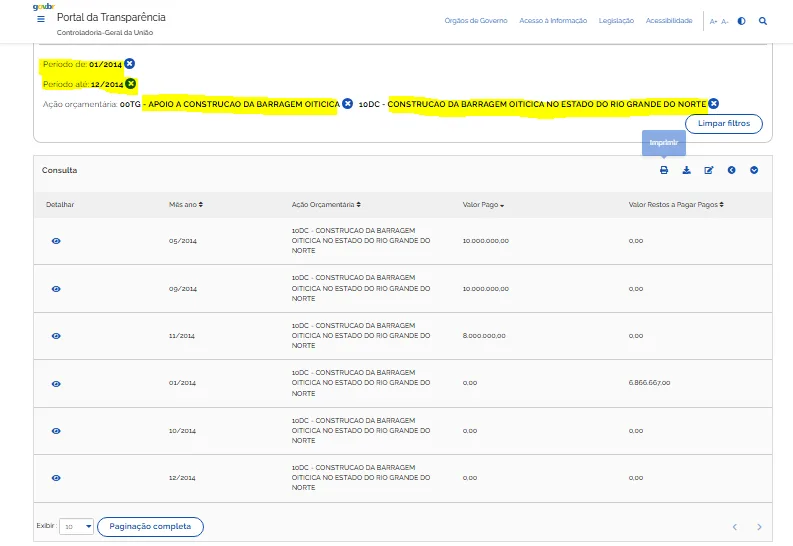Select the 8.000.000,00 value cell
793x546 pixels.
(x=484, y=336)
